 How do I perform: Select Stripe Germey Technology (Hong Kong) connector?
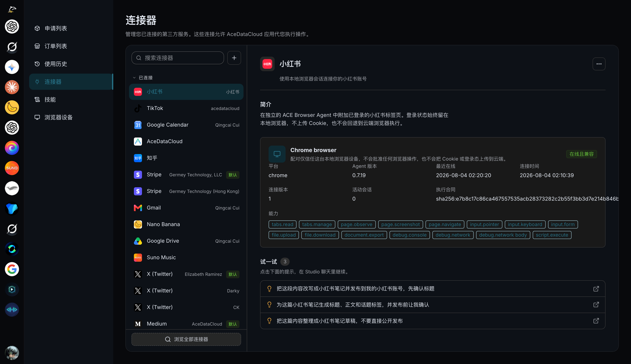pos(186,191)
